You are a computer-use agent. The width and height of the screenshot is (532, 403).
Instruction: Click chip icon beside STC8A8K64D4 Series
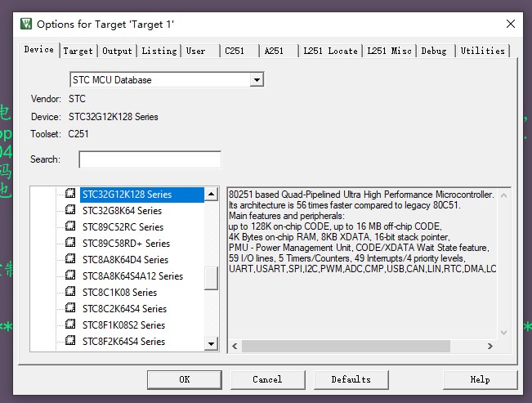[x=70, y=258]
